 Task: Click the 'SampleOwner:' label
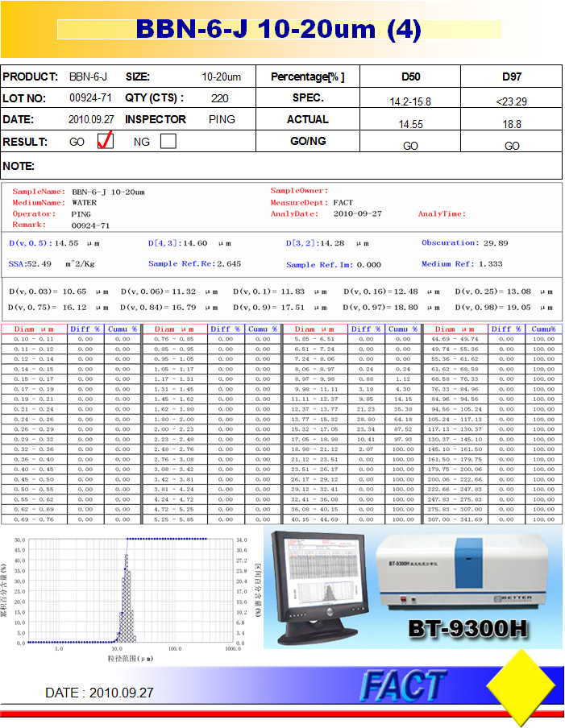click(299, 191)
